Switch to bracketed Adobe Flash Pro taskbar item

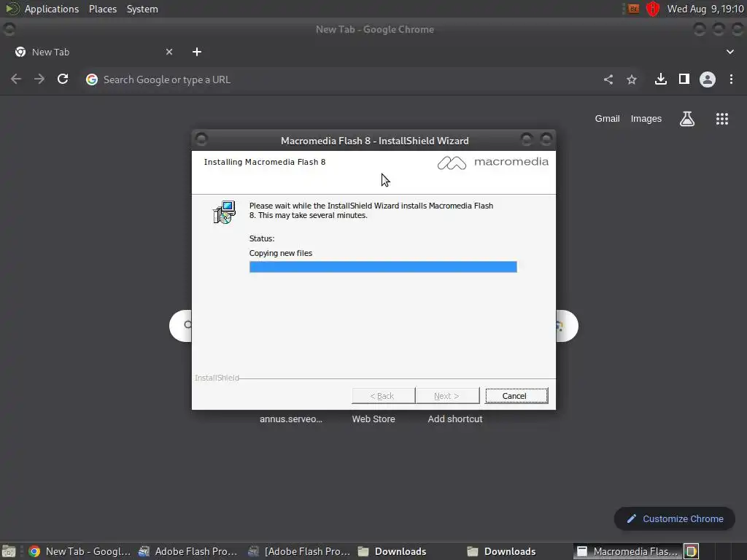299,551
